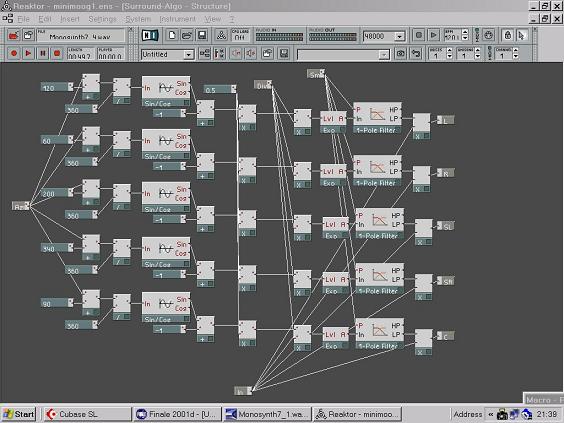Image resolution: width=564 pixels, height=423 pixels.
Task: Select the Sm input port
Action: click(x=316, y=74)
